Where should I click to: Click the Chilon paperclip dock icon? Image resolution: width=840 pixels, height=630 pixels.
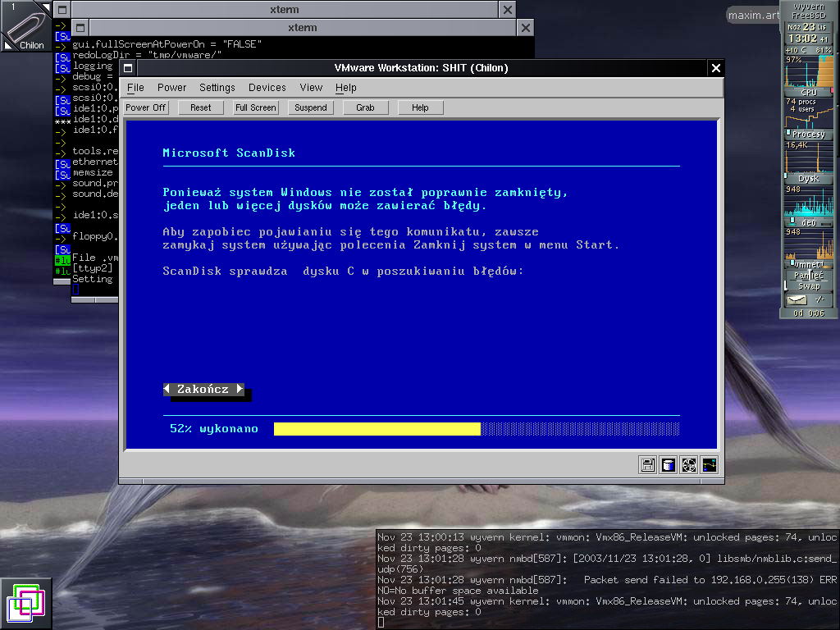tap(25, 26)
